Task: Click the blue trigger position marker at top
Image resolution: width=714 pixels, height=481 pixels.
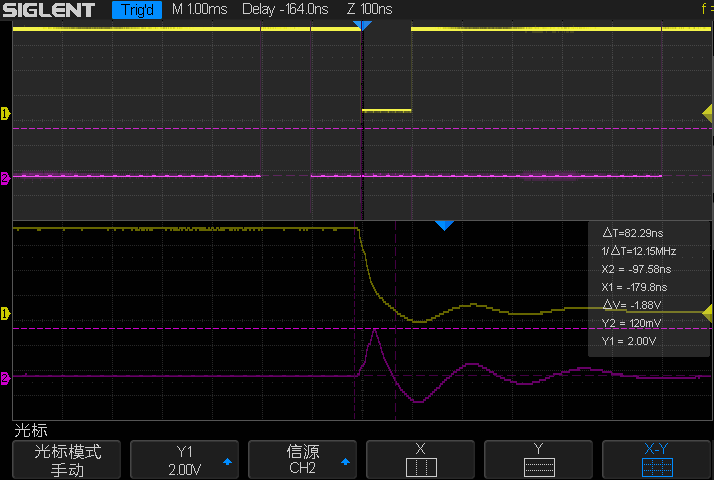Action: tap(363, 25)
